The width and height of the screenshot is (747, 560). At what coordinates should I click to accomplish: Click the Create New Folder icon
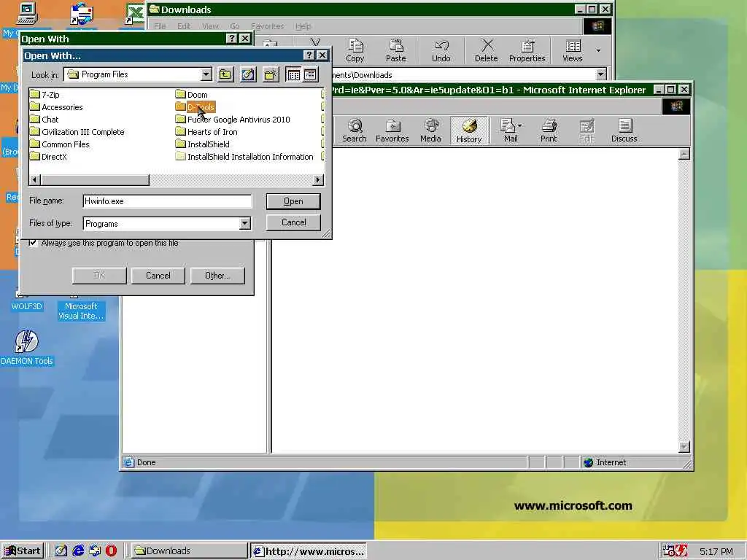pos(271,74)
